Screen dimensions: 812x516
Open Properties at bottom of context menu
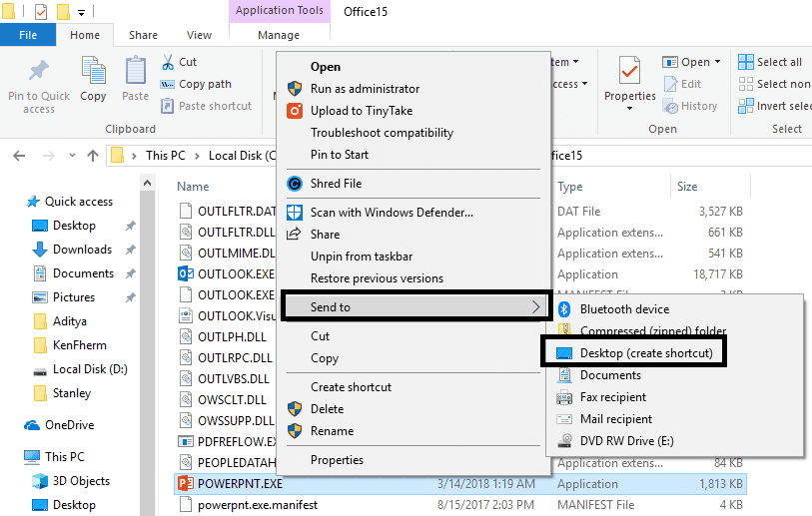(337, 460)
